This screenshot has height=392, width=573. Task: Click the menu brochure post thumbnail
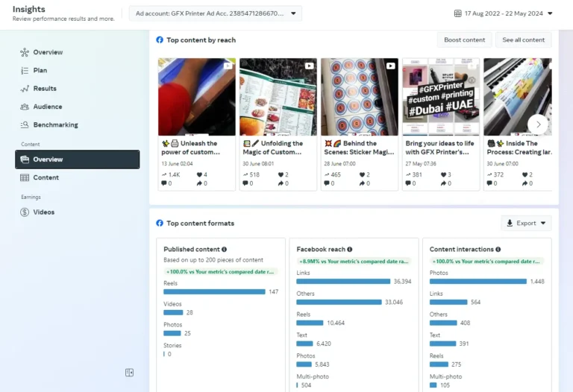click(x=278, y=97)
